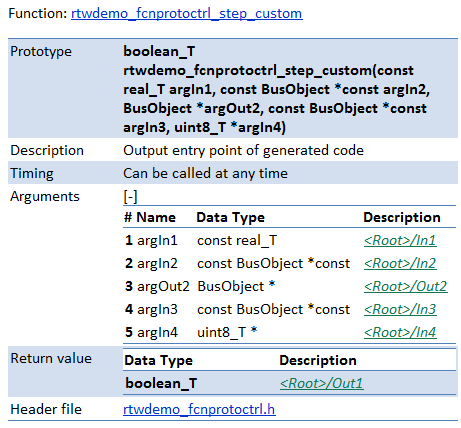The width and height of the screenshot is (461, 428).
Task: Collapse the Arguments table with [-]
Action: 130,196
